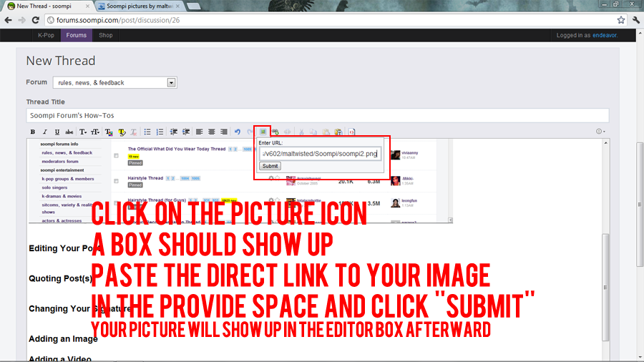Open the text color picker

coord(109,132)
